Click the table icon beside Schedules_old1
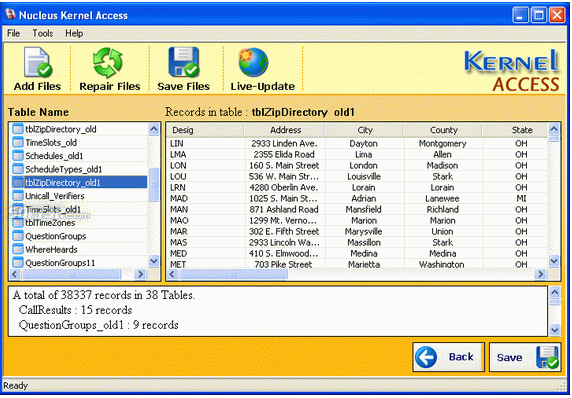 18,156
